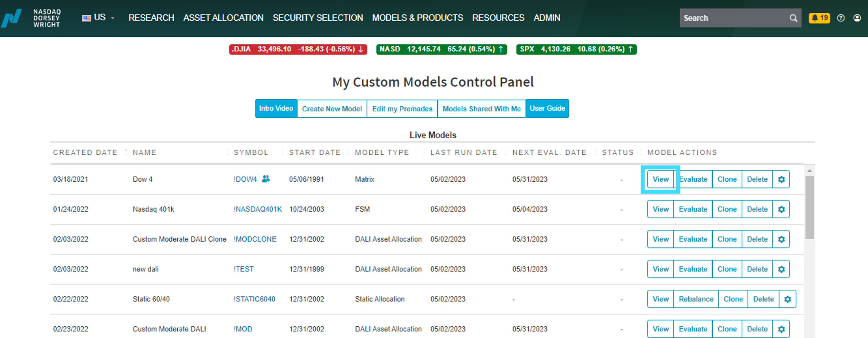Click into the Search input field
This screenshot has height=338, width=868.
point(733,18)
